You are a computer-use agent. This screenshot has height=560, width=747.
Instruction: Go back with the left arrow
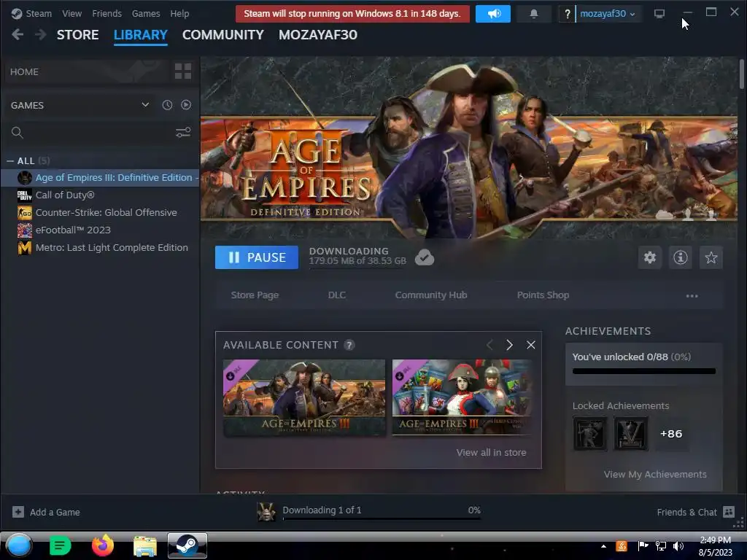point(18,34)
